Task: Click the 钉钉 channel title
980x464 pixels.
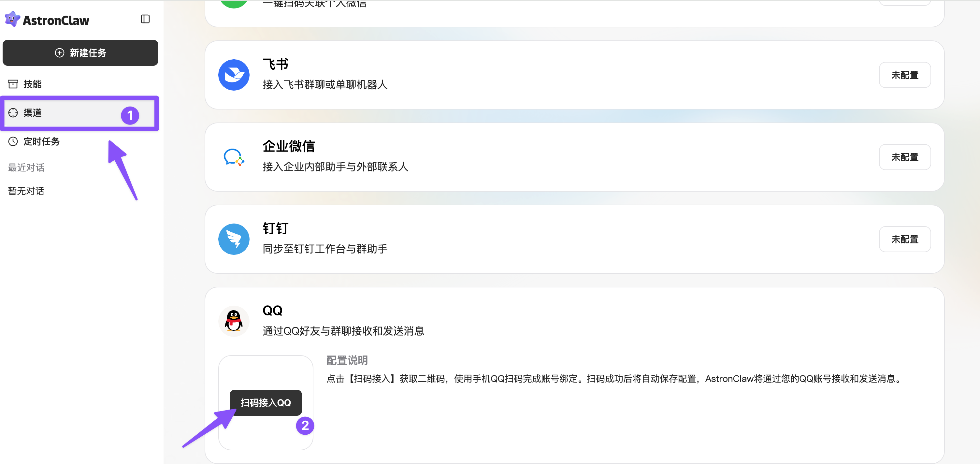Action: [x=275, y=228]
